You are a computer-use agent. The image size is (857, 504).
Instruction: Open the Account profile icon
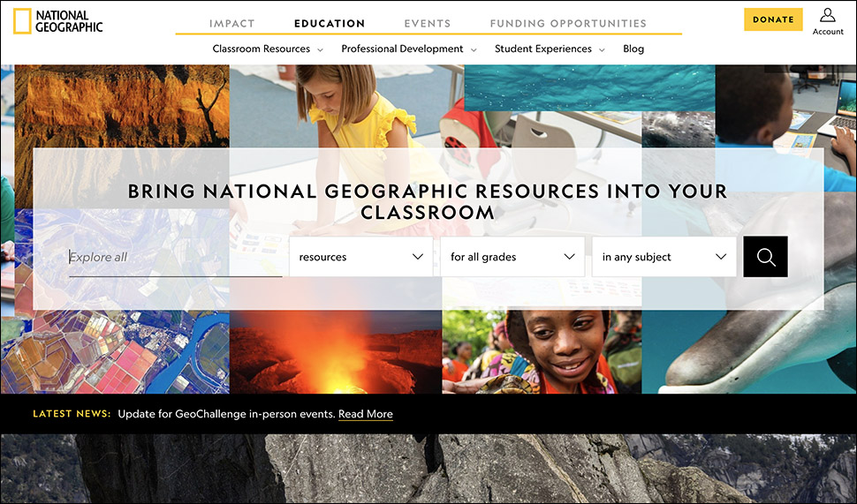828,15
